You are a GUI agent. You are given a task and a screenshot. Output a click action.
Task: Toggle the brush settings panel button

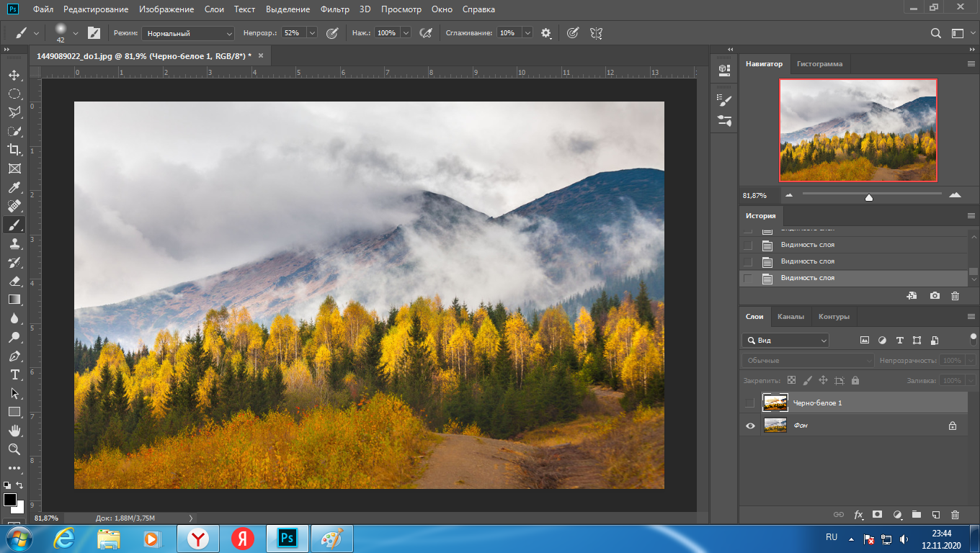tap(94, 33)
